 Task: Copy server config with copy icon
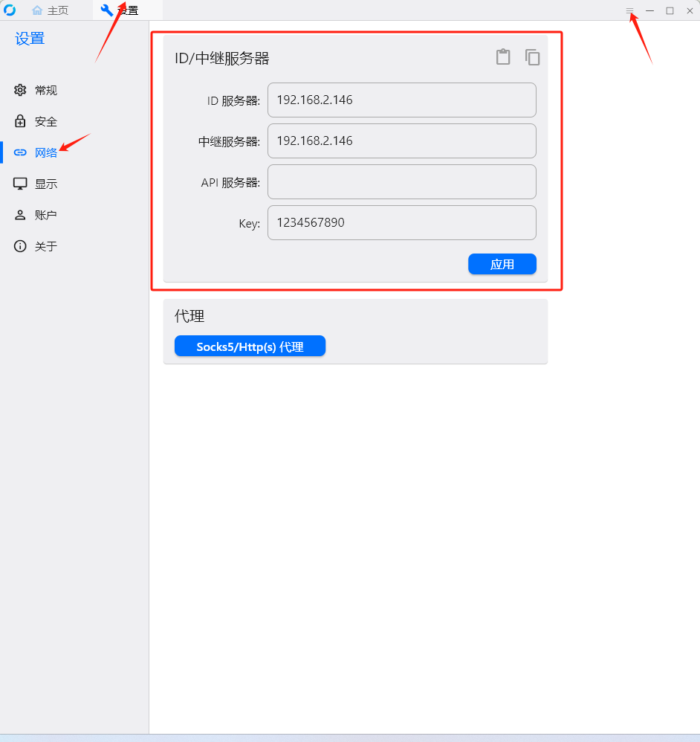pyautogui.click(x=532, y=57)
